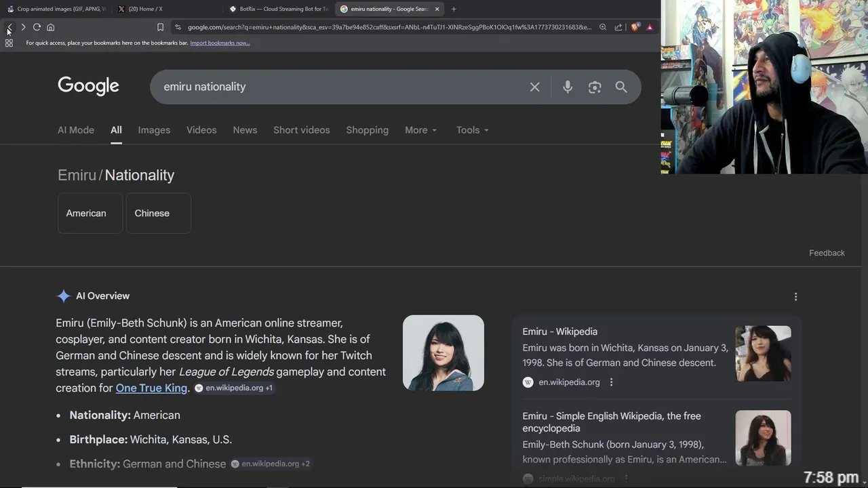Click the Wikipedia favicon beside en.wikipedia.org
The image size is (868, 488).
point(528,382)
